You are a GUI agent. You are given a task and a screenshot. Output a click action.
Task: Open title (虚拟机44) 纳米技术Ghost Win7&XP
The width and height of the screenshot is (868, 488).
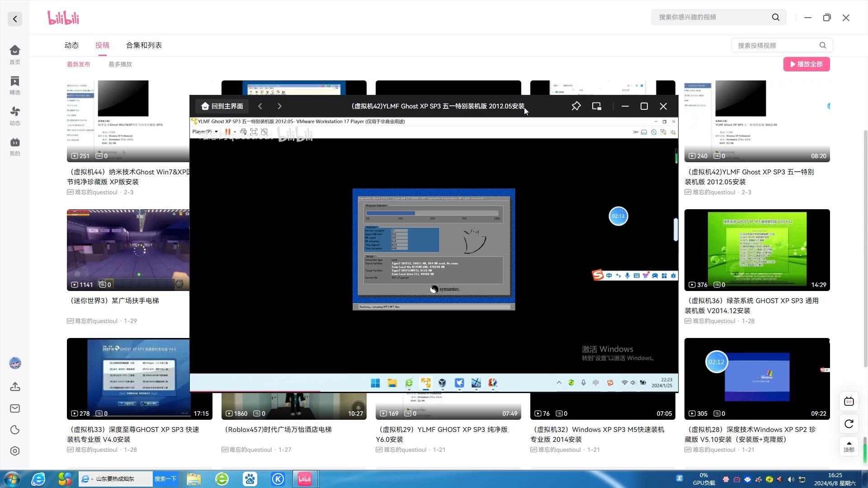[x=128, y=177]
